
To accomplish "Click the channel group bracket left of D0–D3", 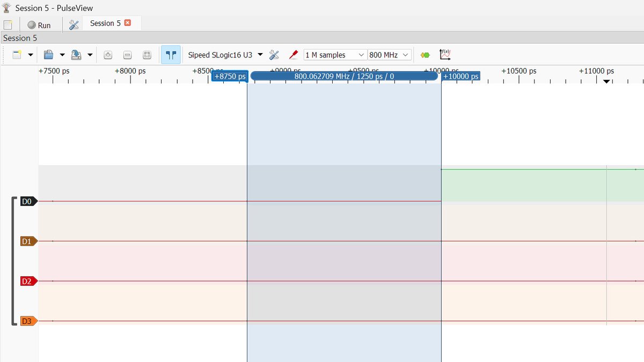I will 14,261.
